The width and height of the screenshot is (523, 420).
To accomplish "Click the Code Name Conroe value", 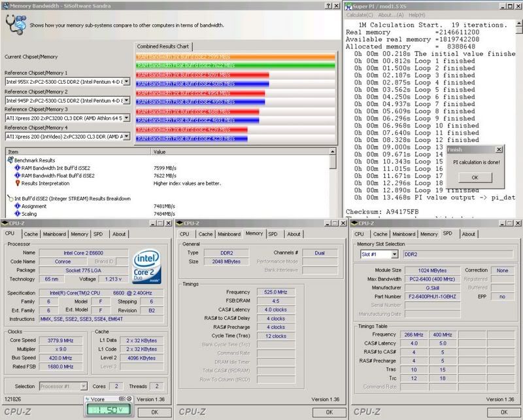I will (63, 262).
